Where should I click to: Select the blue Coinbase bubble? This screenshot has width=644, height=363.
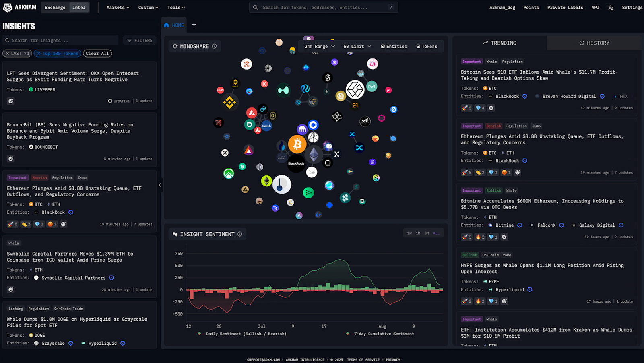pos(313,125)
